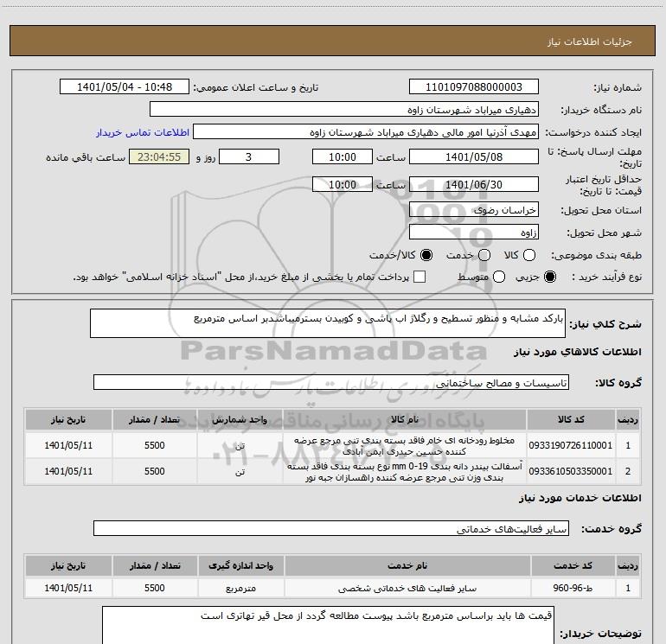Choose the جزیی purchase type radio
The width and height of the screenshot is (666, 644).
tap(550, 277)
